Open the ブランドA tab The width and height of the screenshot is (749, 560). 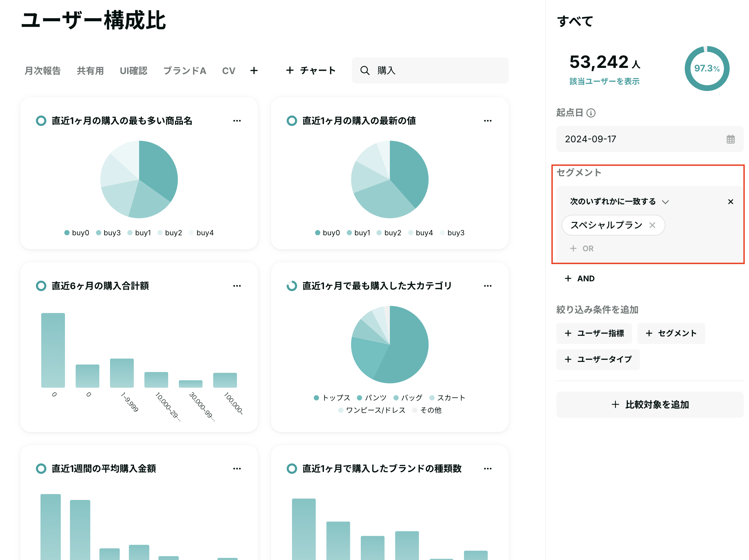click(184, 70)
